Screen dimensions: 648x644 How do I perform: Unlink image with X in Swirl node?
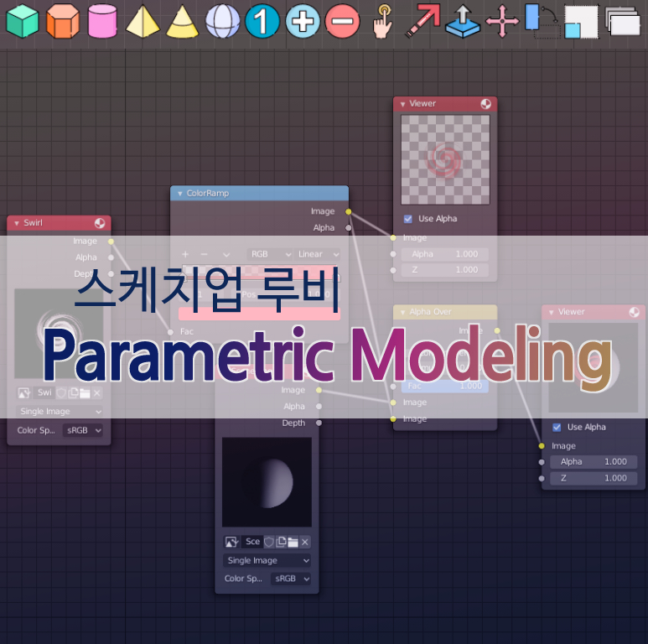coord(96,392)
